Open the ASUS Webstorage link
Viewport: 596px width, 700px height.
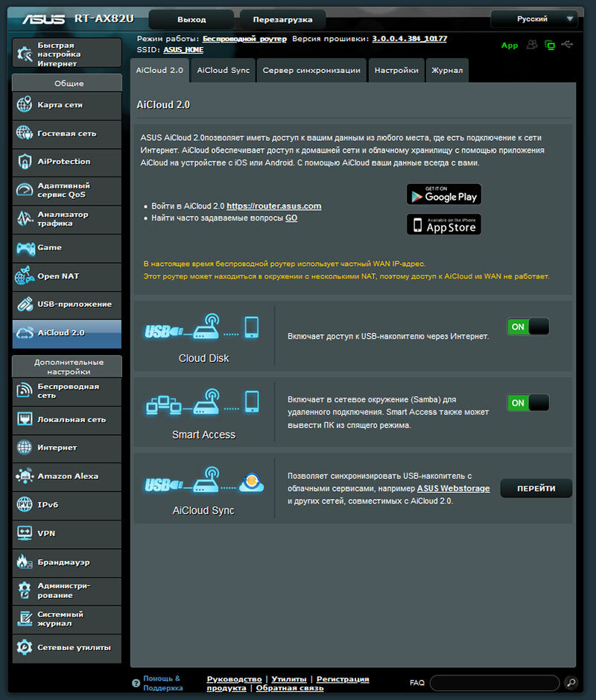click(454, 489)
